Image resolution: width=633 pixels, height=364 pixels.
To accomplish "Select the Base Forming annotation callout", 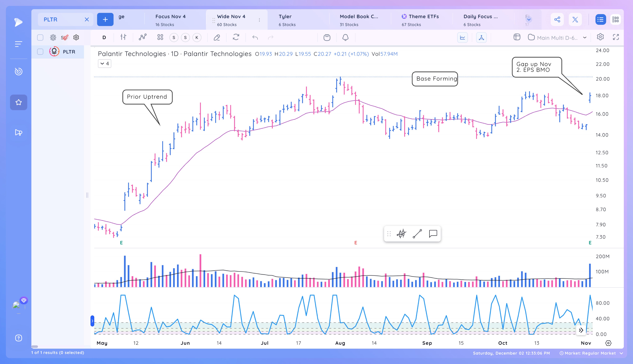I will [x=435, y=79].
